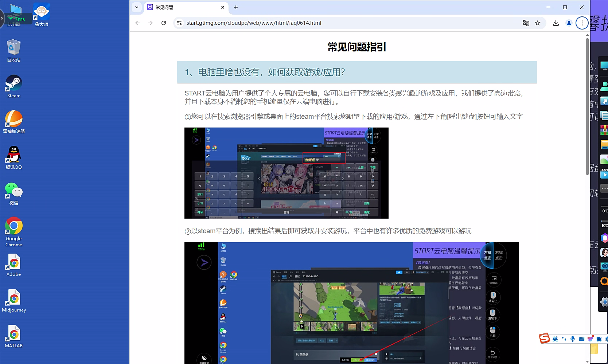Click the 7ms network latency indicator
The height and width of the screenshot is (364, 608).
[x=17, y=19]
